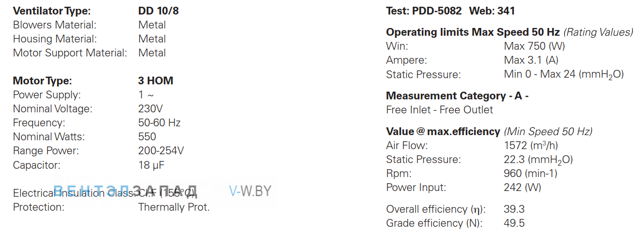Click the V-W.BY watermark text
The height and width of the screenshot is (235, 644).
pyautogui.click(x=250, y=191)
